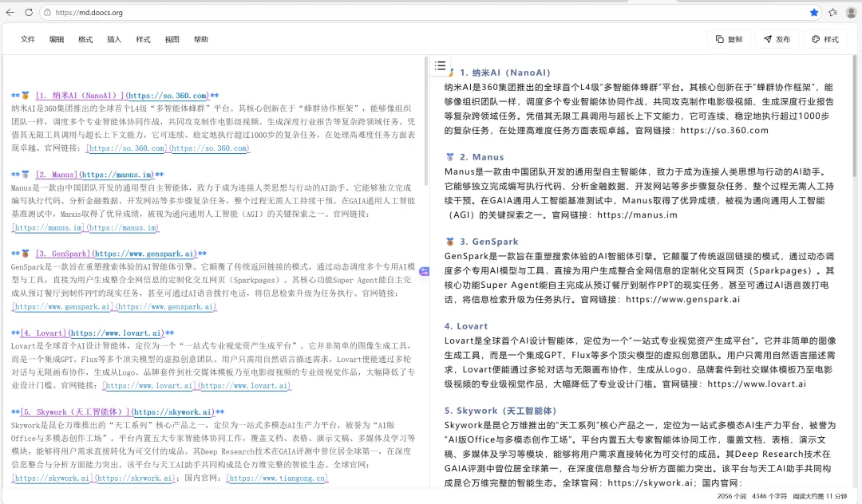The width and height of the screenshot is (862, 504).
Task: Click preview heading 2. Manus
Action: click(481, 157)
